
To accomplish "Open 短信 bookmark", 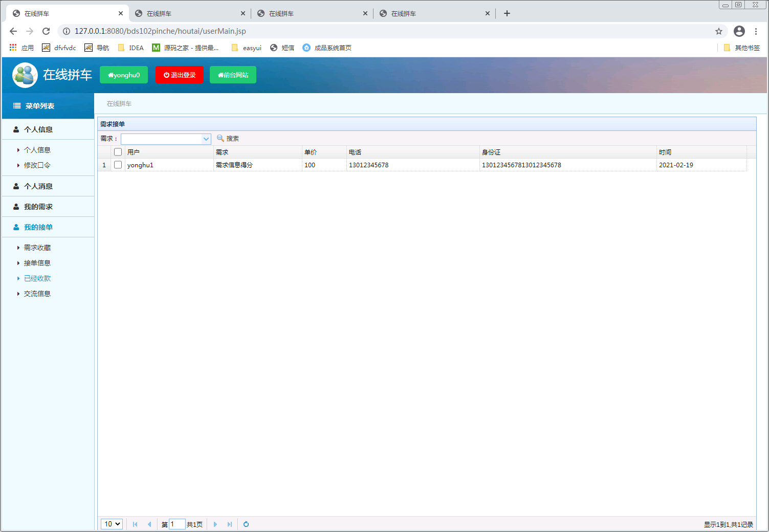I will tap(282, 48).
